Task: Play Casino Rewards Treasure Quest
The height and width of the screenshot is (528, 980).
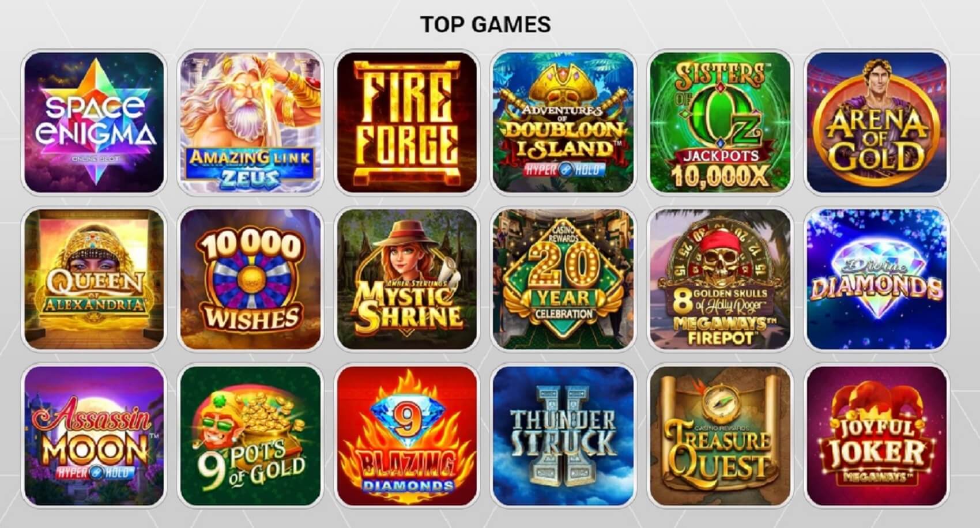Action: coord(721,436)
